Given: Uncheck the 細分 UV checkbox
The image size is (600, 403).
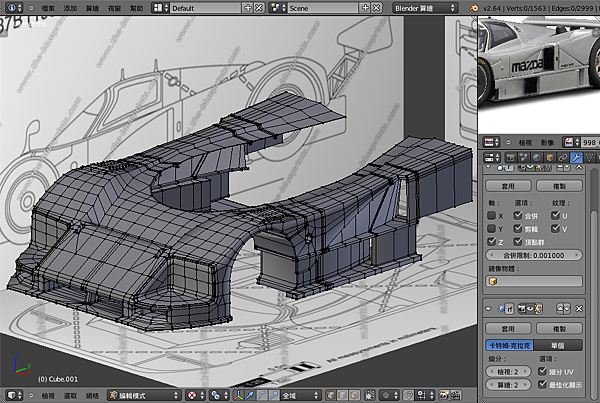Looking at the screenshot, I should coord(542,371).
